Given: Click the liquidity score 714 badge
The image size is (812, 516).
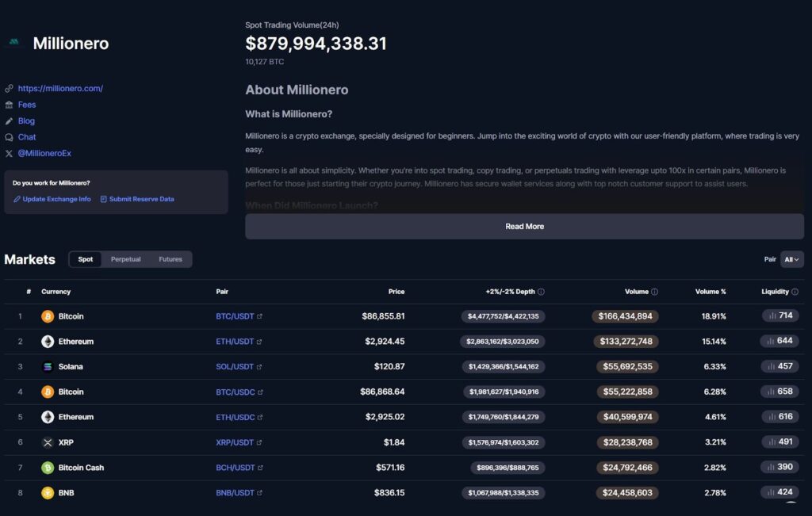Looking at the screenshot, I should [780, 316].
